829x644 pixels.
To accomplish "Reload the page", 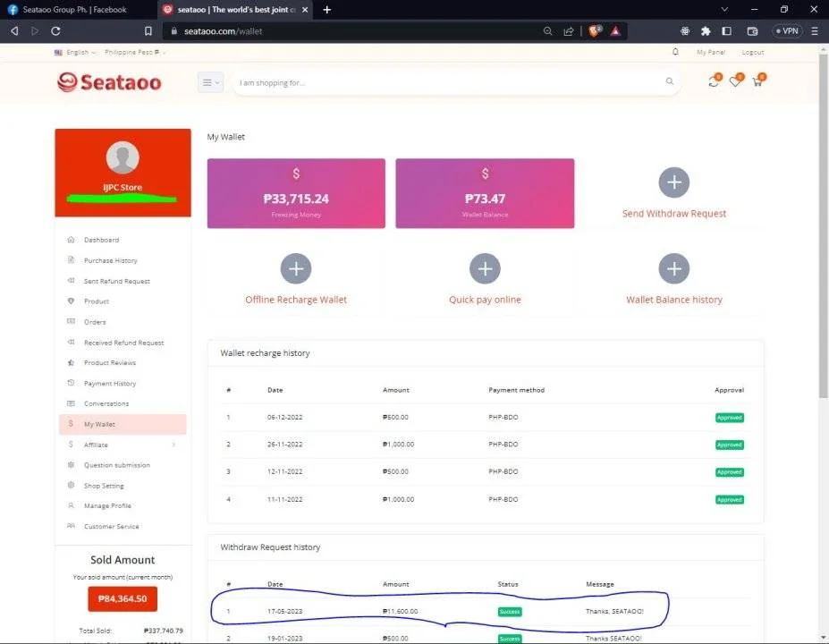I will coord(55,31).
